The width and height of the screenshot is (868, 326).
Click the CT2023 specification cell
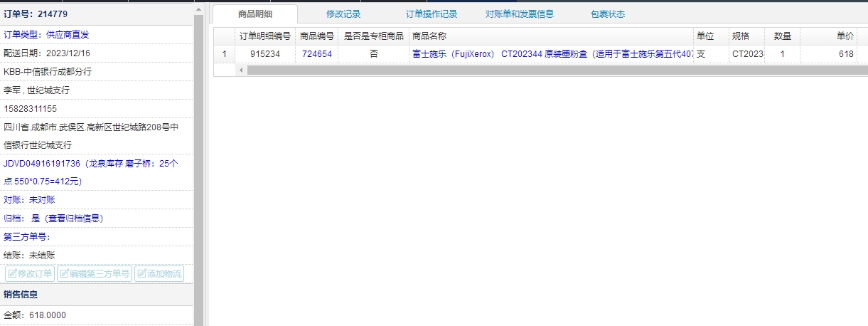click(747, 54)
